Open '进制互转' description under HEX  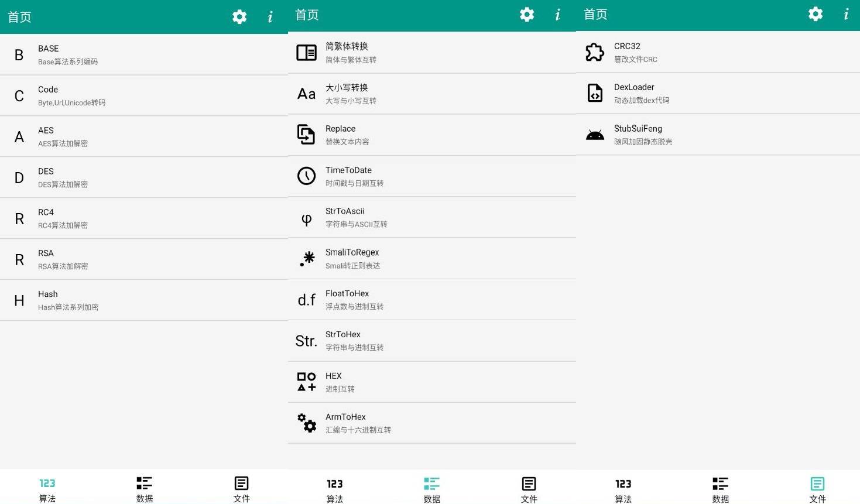pos(340,389)
